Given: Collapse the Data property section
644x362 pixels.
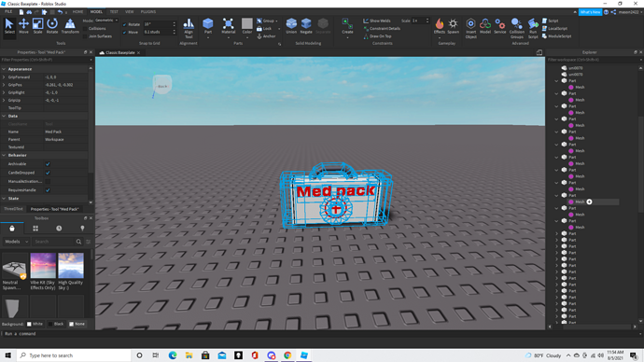Looking at the screenshot, I should [4, 116].
